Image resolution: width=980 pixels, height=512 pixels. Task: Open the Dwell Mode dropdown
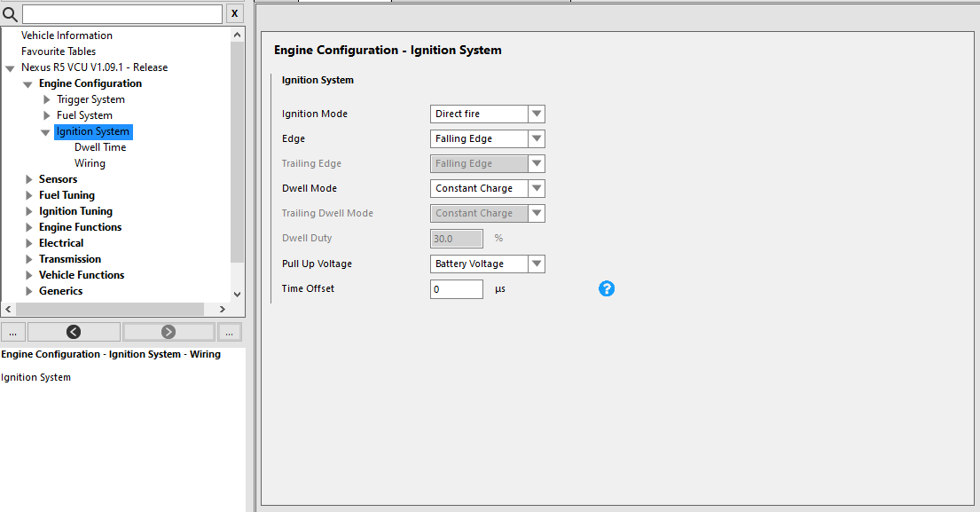click(x=536, y=188)
